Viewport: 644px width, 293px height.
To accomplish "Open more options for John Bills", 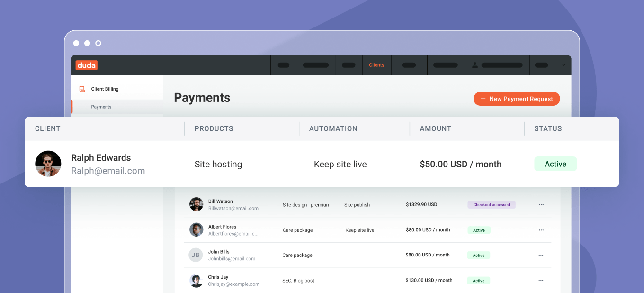I will tap(541, 255).
